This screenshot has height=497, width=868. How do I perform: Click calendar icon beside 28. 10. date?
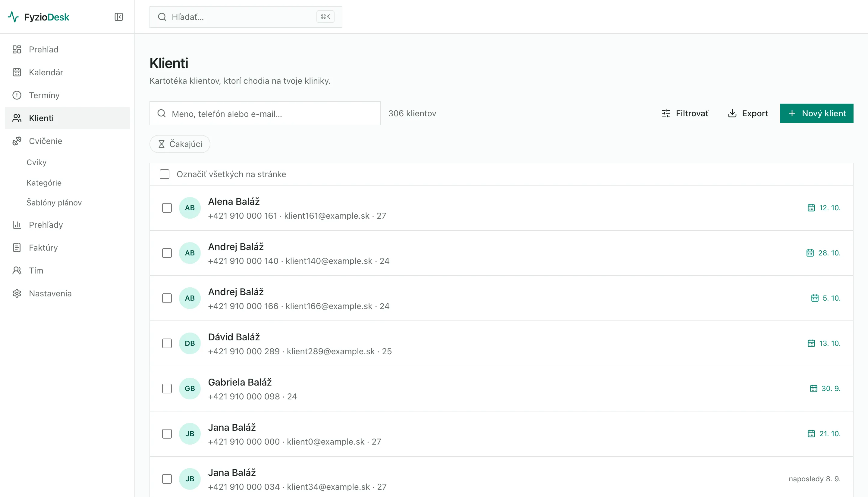tap(810, 253)
